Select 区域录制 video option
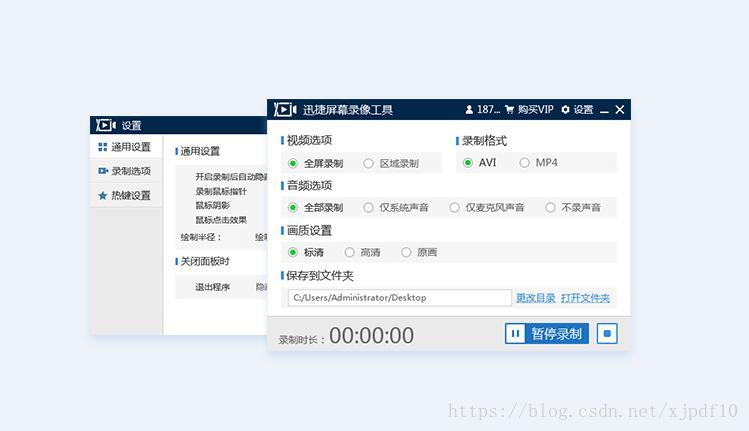749x431 pixels. click(x=391, y=163)
